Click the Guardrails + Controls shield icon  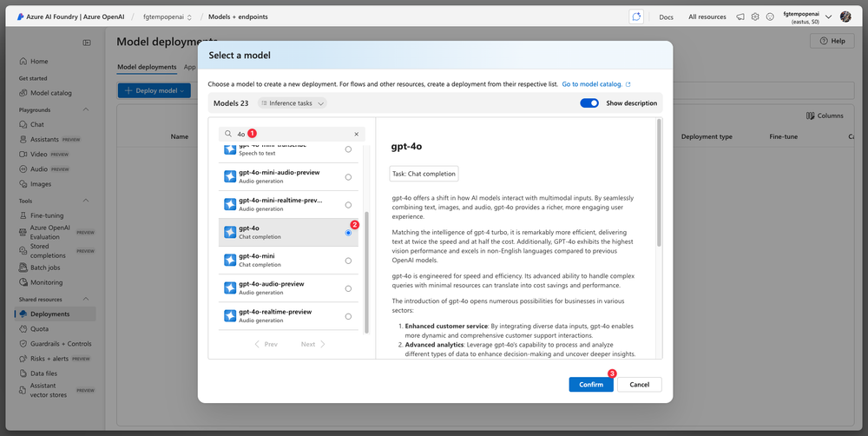(x=23, y=344)
